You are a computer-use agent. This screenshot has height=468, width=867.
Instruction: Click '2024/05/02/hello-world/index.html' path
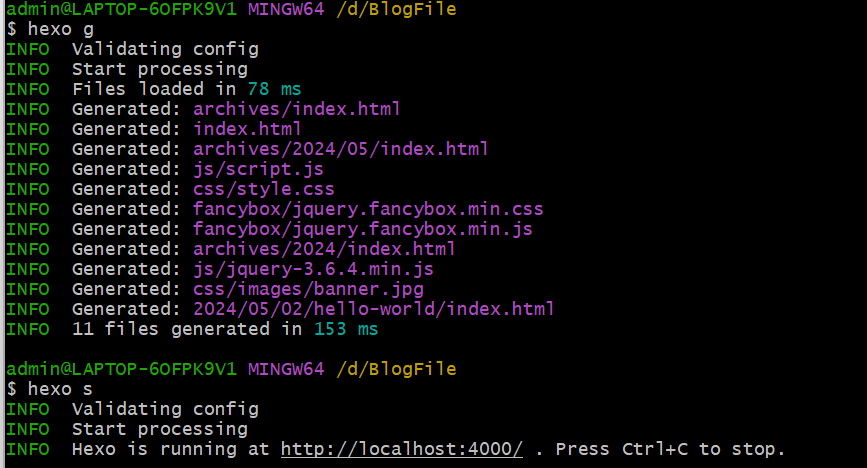(374, 309)
